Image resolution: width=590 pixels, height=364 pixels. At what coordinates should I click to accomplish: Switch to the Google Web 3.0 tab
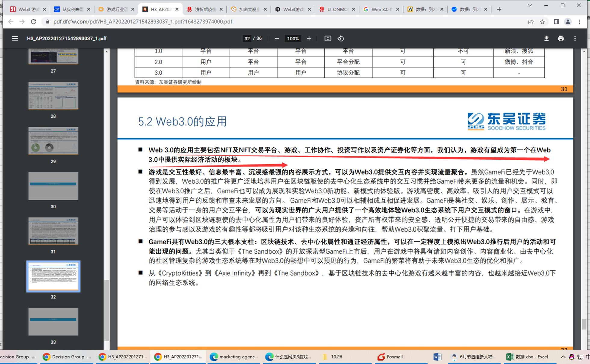coord(381,9)
